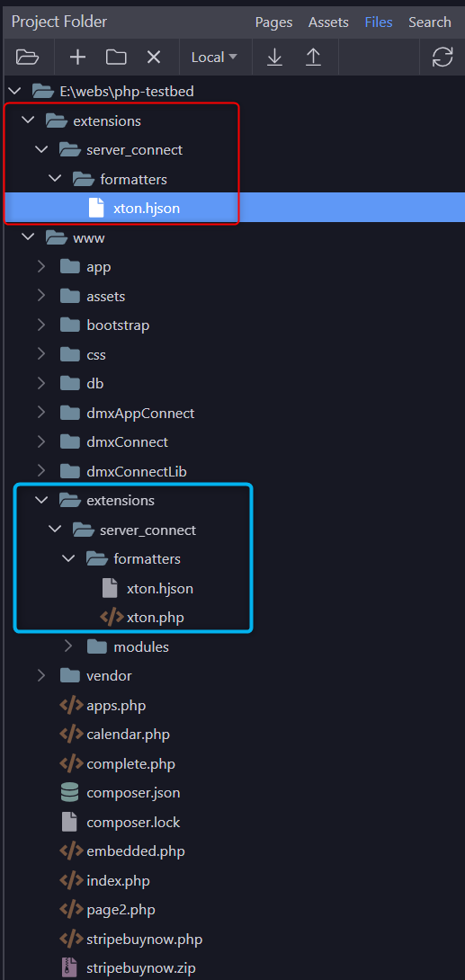Expand the dmxAppConnect folder

click(41, 413)
